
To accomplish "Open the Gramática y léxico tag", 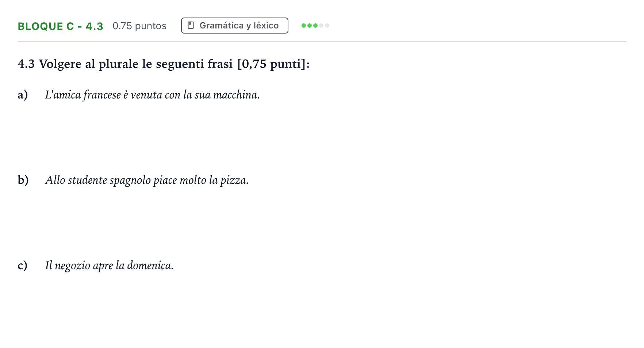I will pos(235,26).
